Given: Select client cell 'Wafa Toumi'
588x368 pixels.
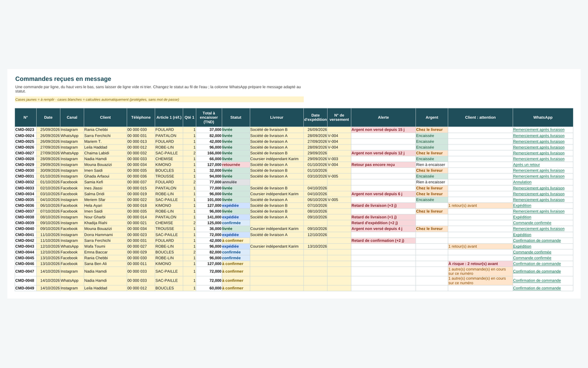Looking at the screenshot, I should [x=105, y=246].
